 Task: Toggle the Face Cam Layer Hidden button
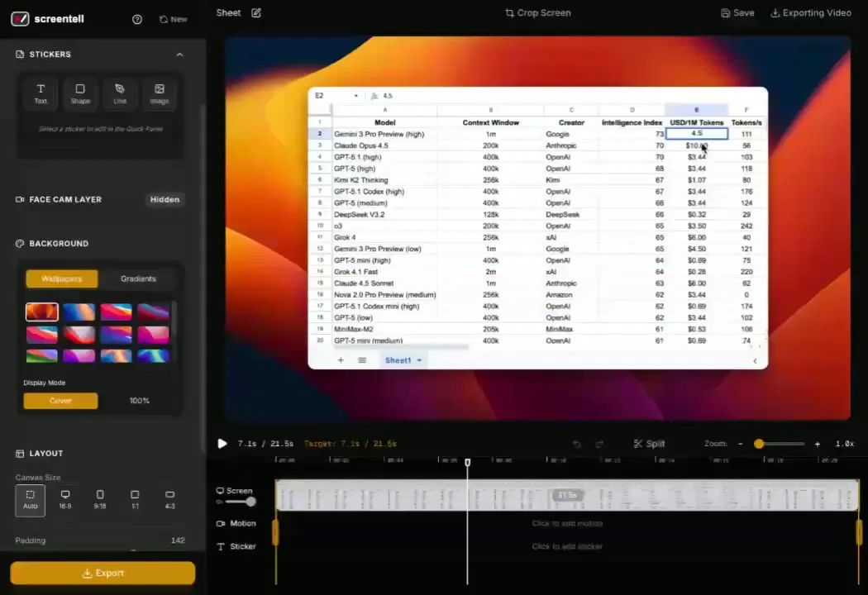165,199
